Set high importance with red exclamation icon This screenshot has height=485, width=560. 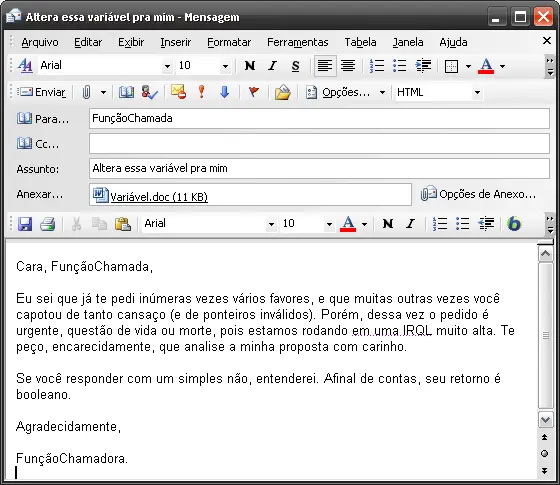click(201, 92)
